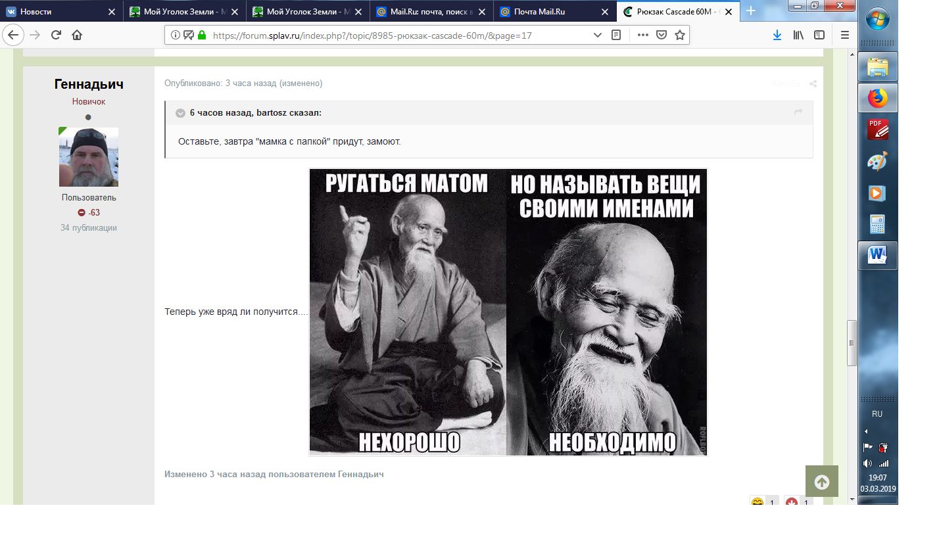Open Геннадьич's user profile link
The image size is (939, 560).
coord(89,84)
